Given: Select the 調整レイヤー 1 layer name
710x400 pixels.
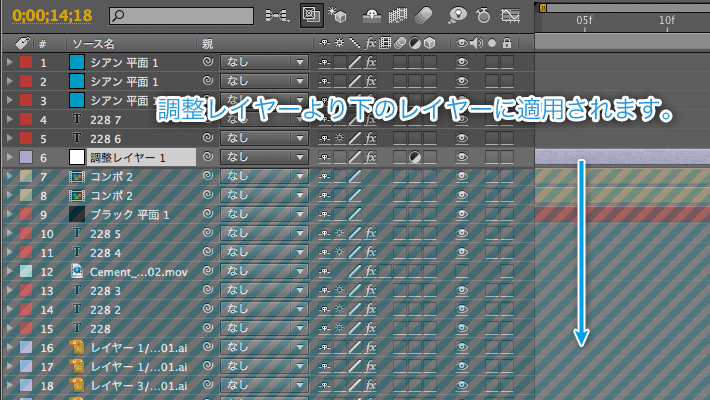Looking at the screenshot, I should (x=128, y=157).
